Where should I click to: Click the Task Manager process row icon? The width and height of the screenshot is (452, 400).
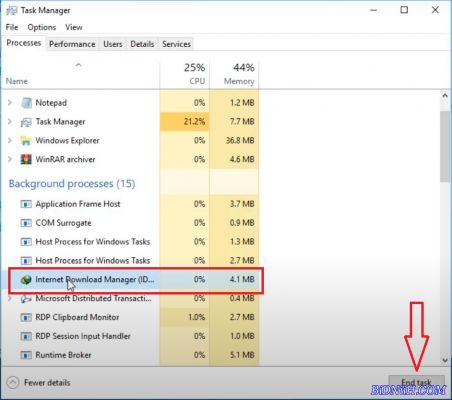point(26,122)
